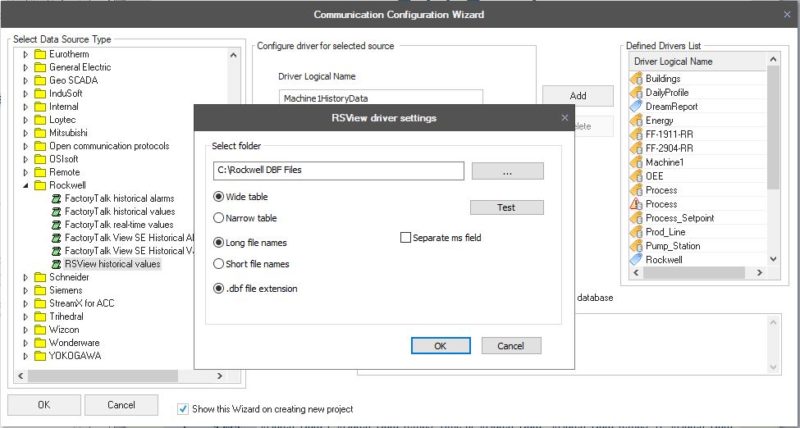Uncheck Show this Wizard on creating new project
Screen dimensions: 800x428
point(182,408)
